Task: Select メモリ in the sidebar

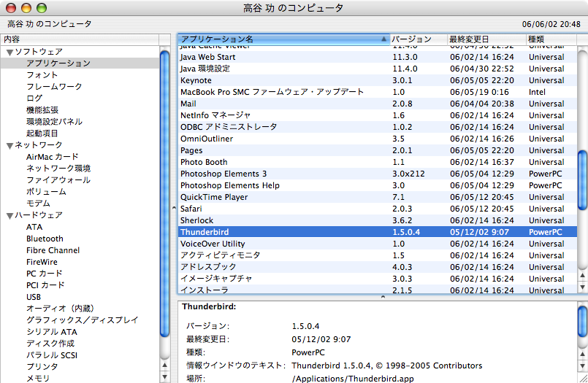Action: (x=38, y=378)
